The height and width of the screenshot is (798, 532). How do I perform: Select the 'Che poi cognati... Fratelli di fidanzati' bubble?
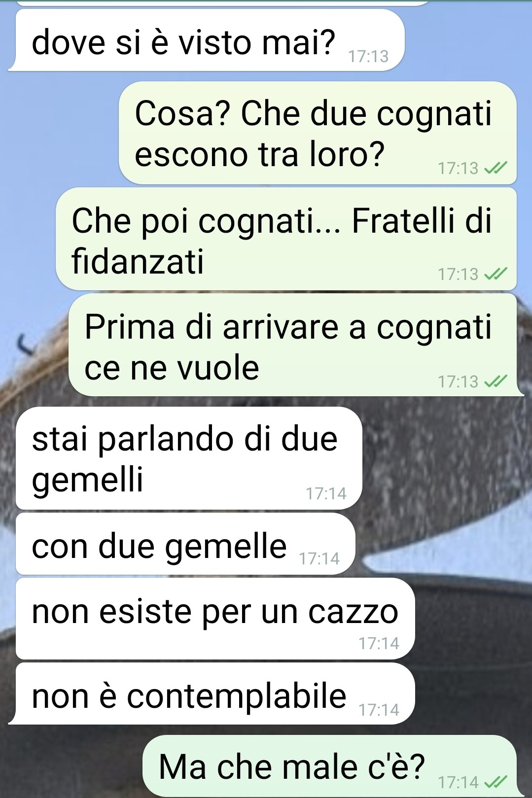286,239
